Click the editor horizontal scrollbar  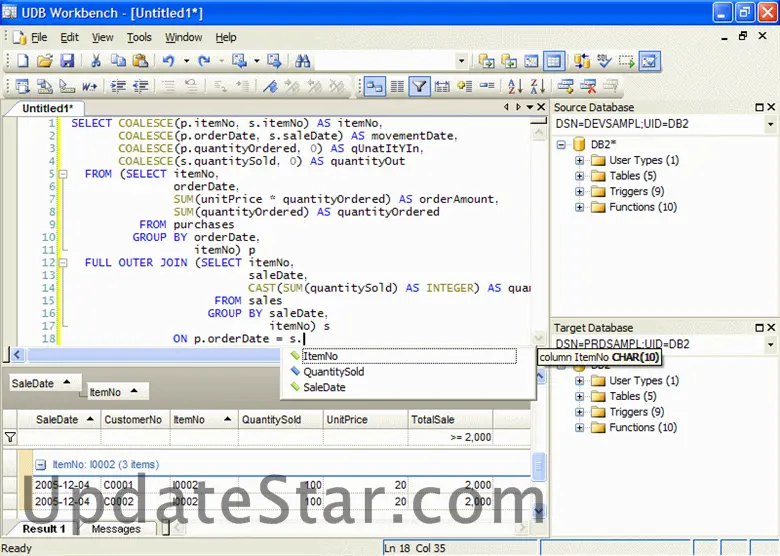tap(153, 355)
